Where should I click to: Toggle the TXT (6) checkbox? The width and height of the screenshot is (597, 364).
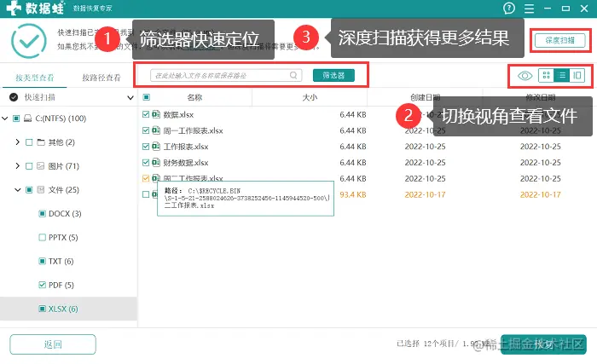[x=43, y=261]
